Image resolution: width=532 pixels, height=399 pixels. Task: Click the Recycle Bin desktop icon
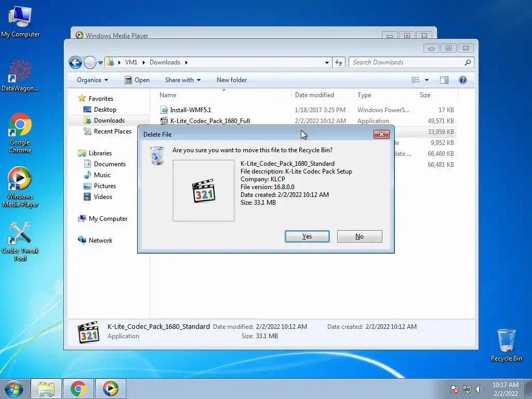pyautogui.click(x=506, y=345)
